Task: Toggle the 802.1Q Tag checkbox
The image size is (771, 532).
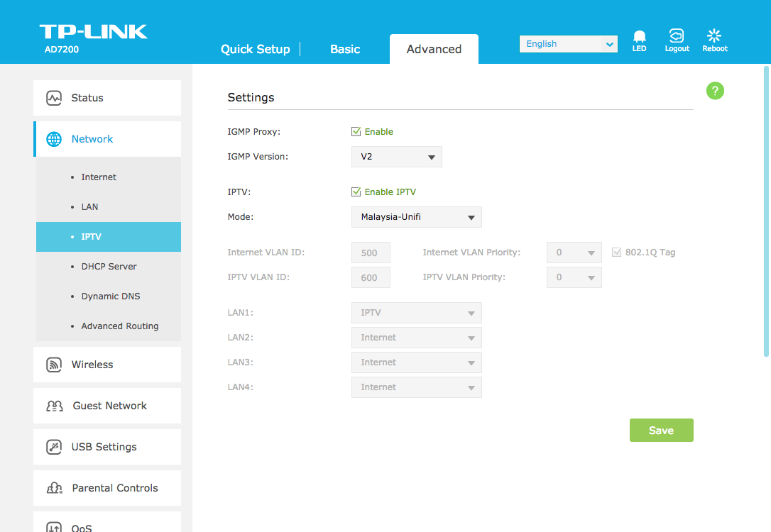Action: click(x=616, y=252)
